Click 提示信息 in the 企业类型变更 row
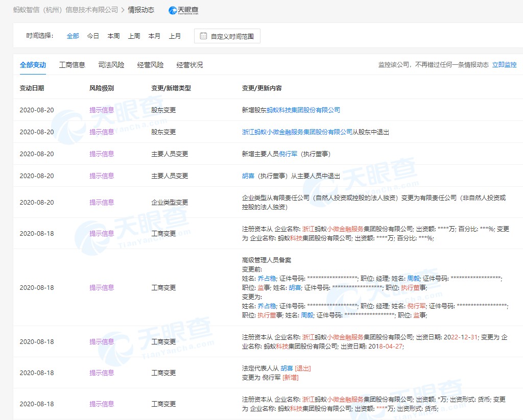This screenshot has width=523, height=420. (x=102, y=202)
